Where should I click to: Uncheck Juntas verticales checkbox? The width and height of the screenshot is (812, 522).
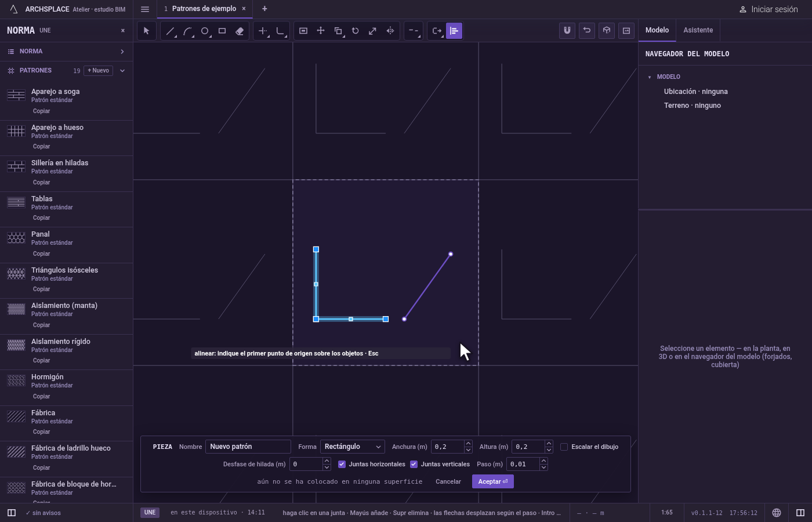pyautogui.click(x=414, y=464)
